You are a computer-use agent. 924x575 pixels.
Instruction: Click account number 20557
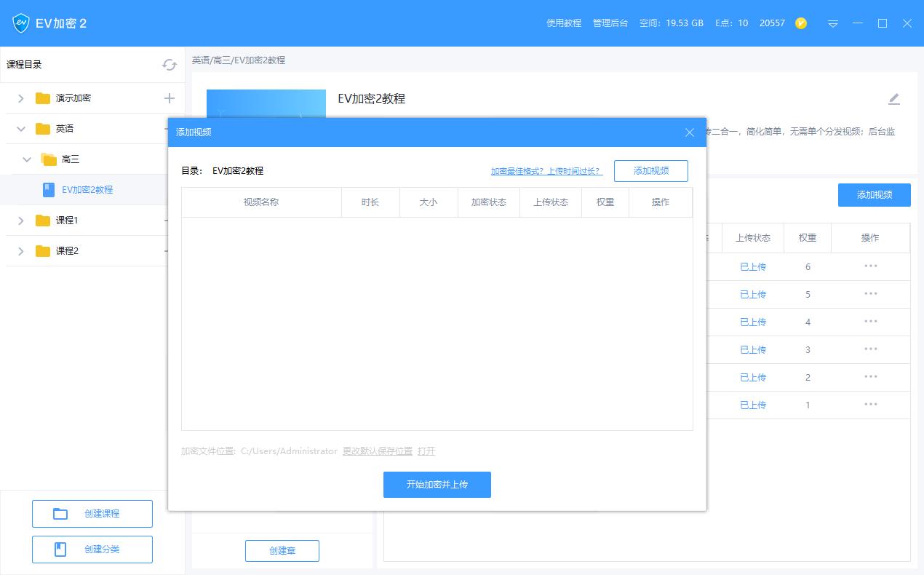pos(772,23)
